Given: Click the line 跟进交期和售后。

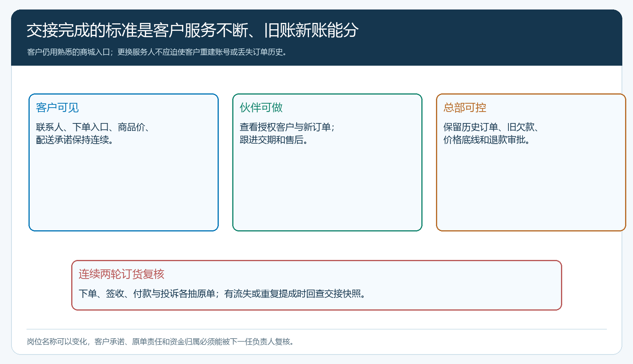Looking at the screenshot, I should pyautogui.click(x=274, y=140).
